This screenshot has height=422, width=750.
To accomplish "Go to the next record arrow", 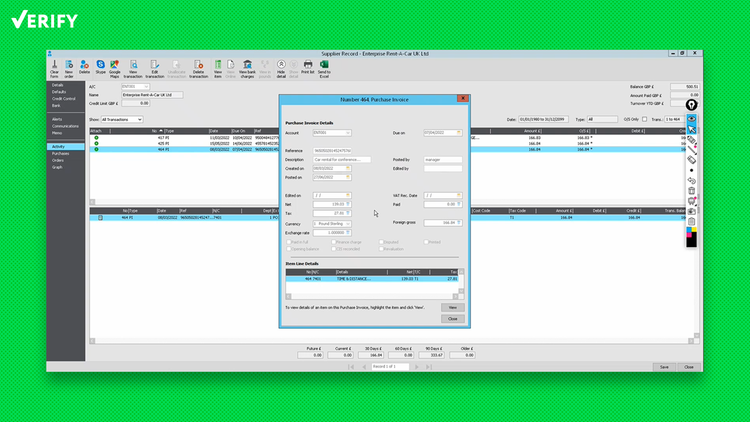I will point(417,367).
